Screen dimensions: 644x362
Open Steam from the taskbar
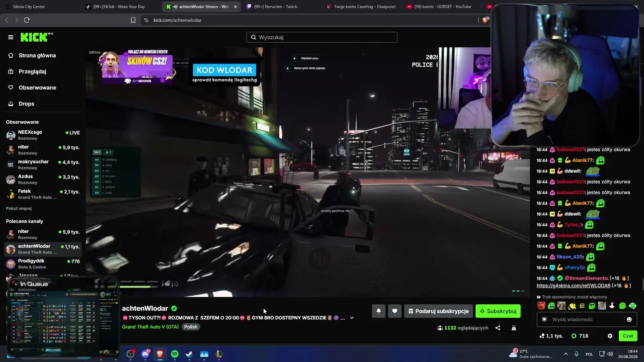[189, 354]
